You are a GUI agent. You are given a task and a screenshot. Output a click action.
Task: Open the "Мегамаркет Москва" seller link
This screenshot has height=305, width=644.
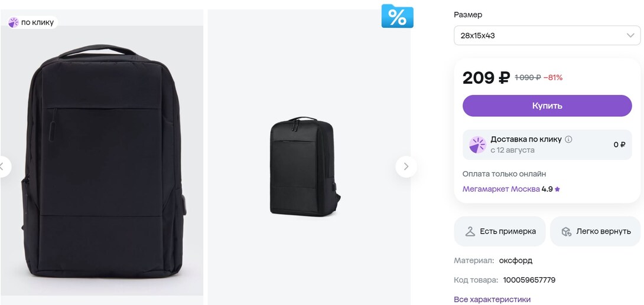coord(501,189)
